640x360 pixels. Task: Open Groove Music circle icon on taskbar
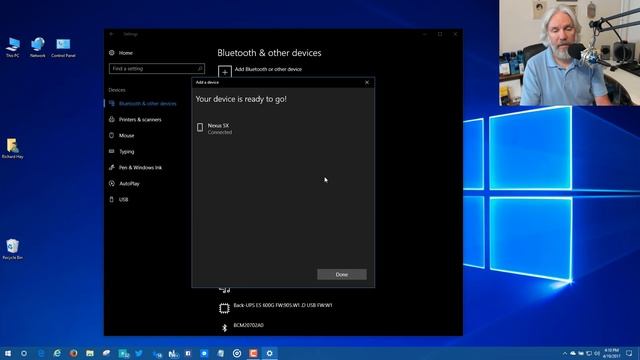pos(237,353)
